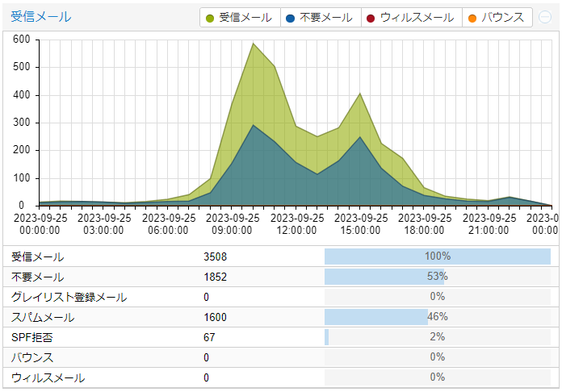Click the orange バウンス legend dot
Viewport: 562px width, 392px height.
click(472, 19)
